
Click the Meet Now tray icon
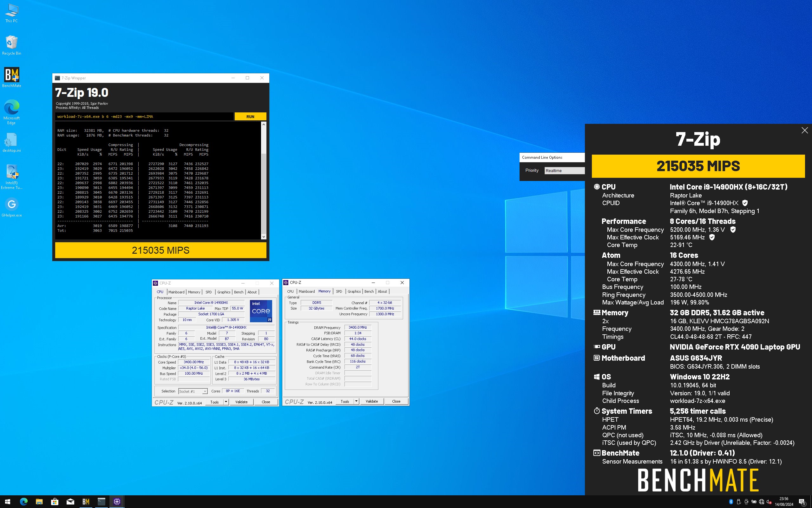click(x=746, y=502)
